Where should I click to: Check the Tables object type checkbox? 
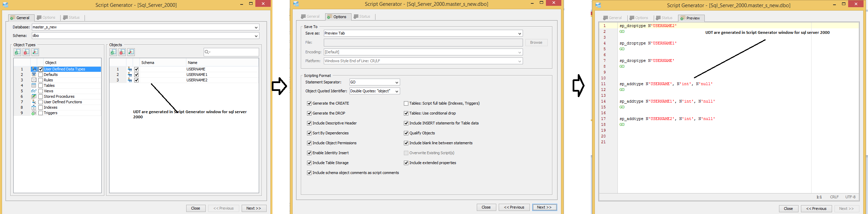(x=41, y=85)
